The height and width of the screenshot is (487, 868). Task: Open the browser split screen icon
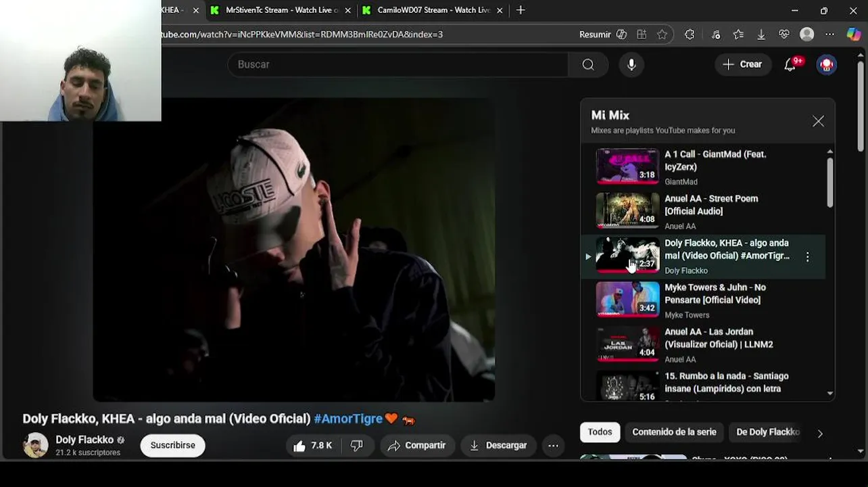tap(642, 34)
